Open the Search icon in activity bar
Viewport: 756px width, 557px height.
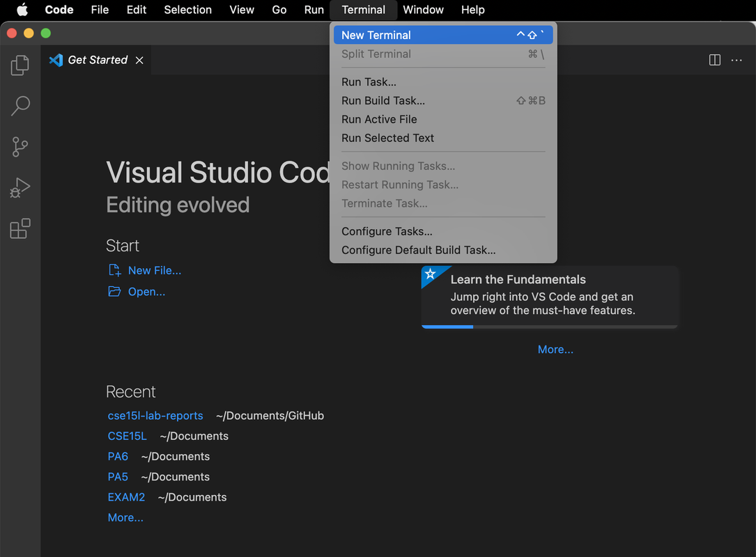coord(20,106)
